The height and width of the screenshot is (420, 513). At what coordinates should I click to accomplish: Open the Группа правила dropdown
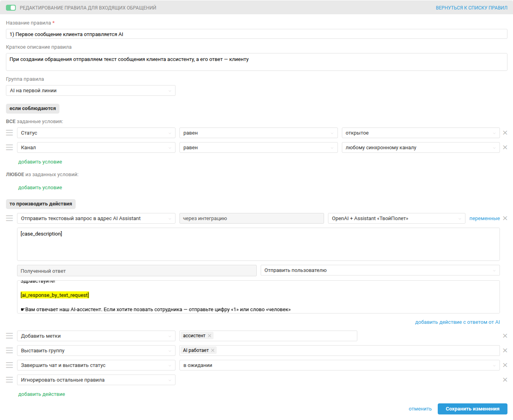tap(90, 91)
